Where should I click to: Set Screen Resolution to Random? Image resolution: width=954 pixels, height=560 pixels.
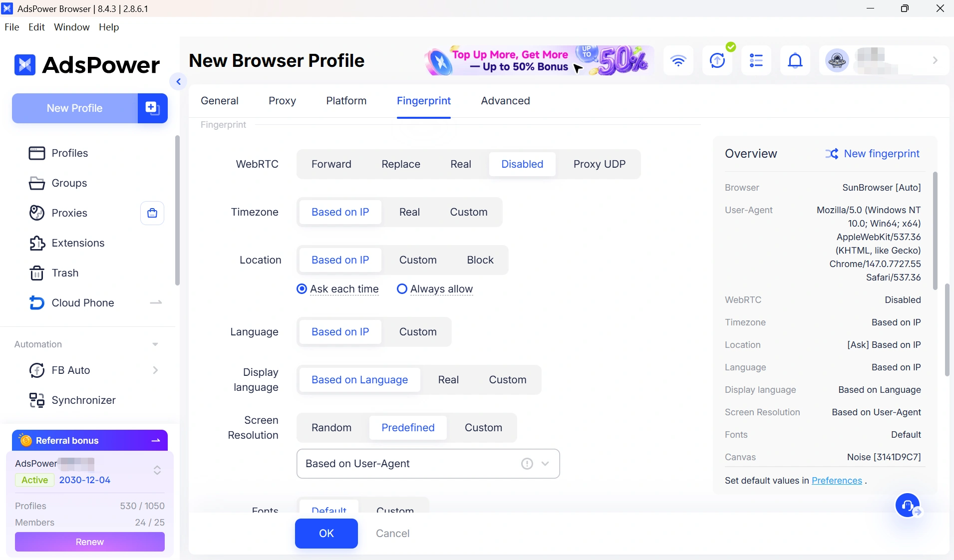(x=331, y=428)
